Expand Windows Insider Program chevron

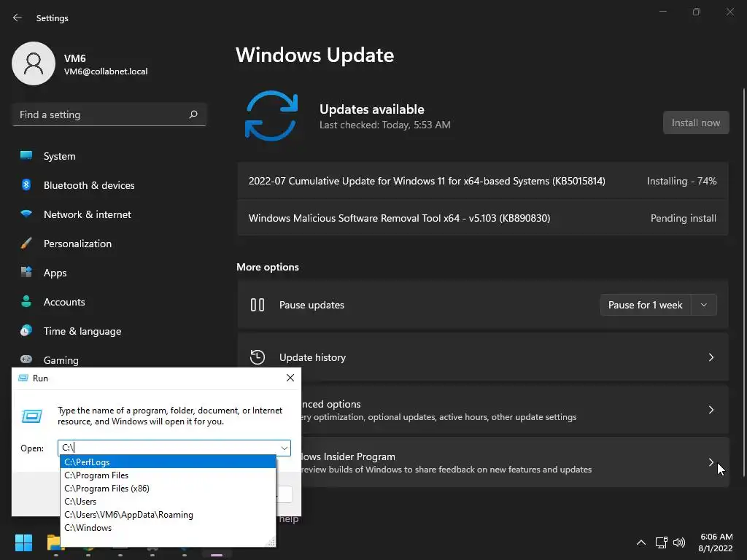[711, 462]
